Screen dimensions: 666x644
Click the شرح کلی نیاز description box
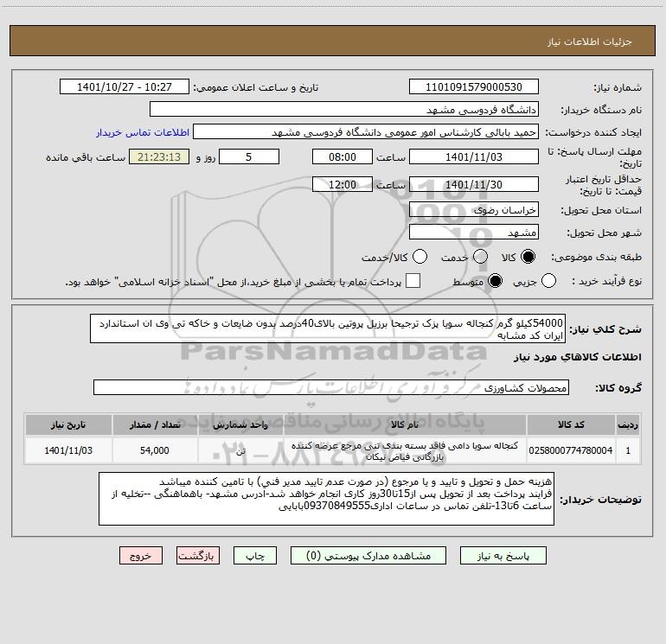[328, 329]
